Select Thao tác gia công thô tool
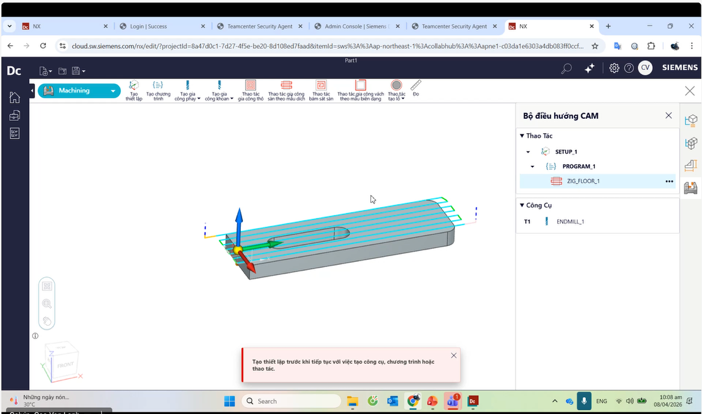 pyautogui.click(x=250, y=90)
